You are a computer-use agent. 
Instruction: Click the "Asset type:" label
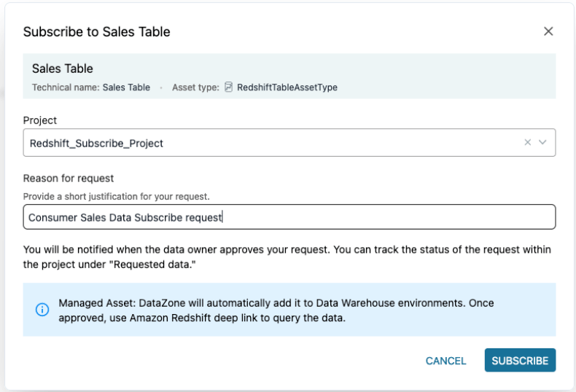click(195, 87)
